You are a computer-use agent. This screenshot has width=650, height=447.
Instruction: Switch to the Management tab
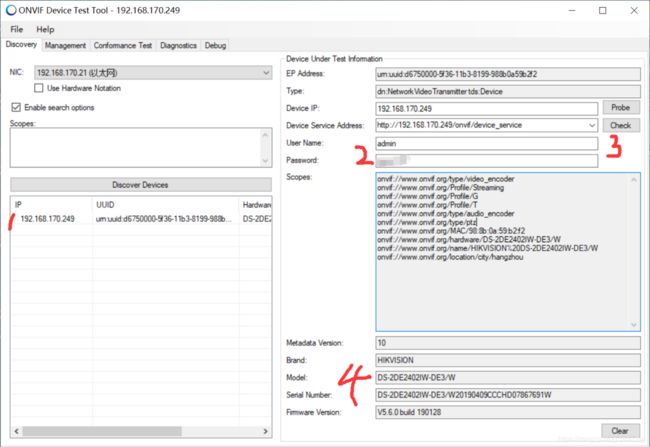[65, 45]
